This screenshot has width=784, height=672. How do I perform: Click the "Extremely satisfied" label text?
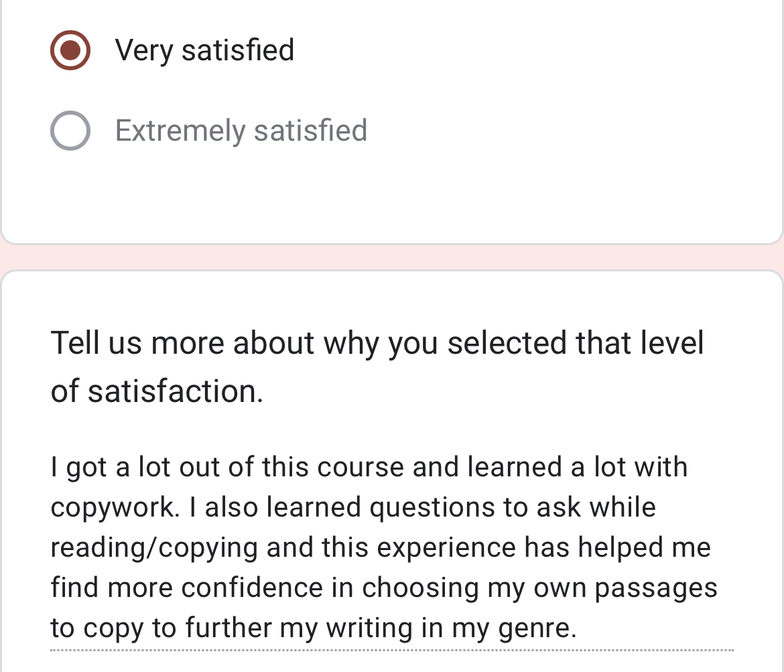[x=241, y=130]
